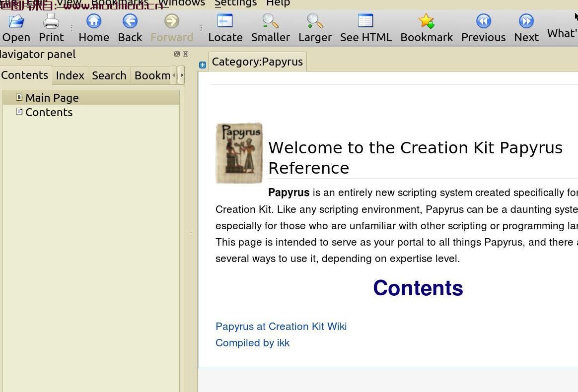This screenshot has width=578, height=392.
Task: Open the Bookmarks menu
Action: click(x=120, y=3)
